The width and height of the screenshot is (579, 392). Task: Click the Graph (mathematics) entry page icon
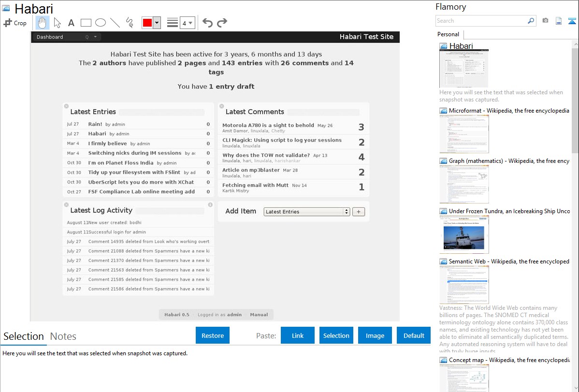click(x=443, y=161)
